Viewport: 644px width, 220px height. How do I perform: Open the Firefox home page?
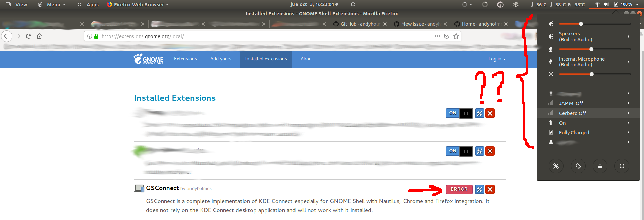39,36
